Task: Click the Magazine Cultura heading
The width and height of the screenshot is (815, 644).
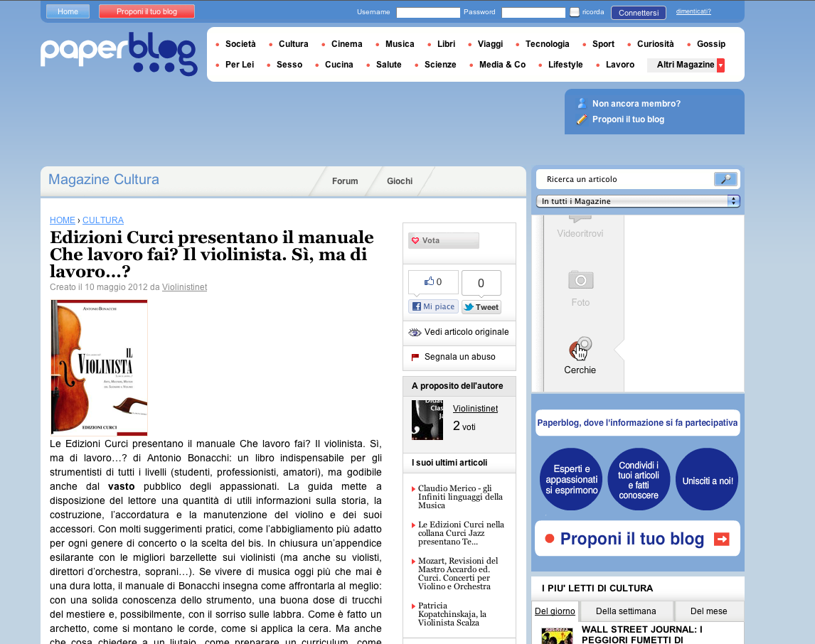Action: point(103,180)
